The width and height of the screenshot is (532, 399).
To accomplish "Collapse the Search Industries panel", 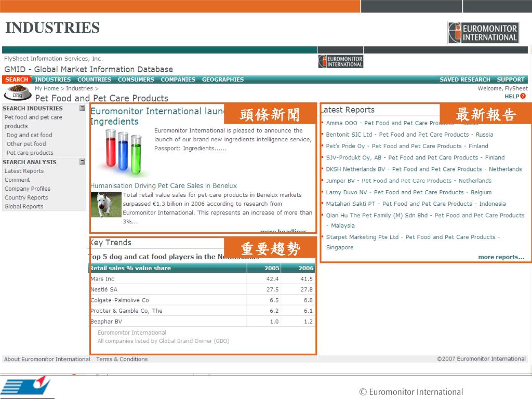I will (82, 108).
